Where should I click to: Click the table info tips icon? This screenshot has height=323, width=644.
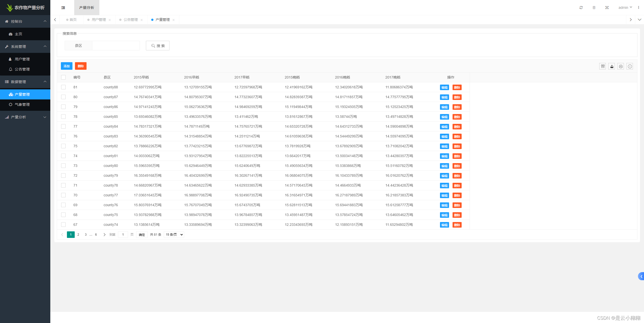630,66
